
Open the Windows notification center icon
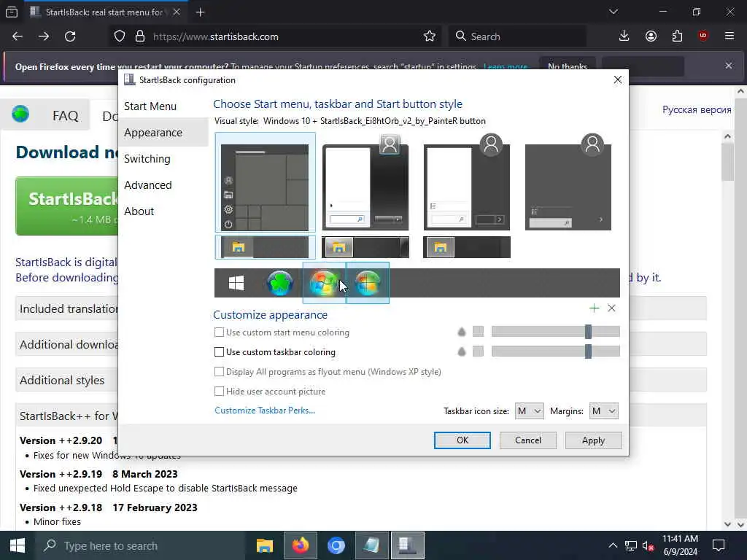click(x=719, y=545)
